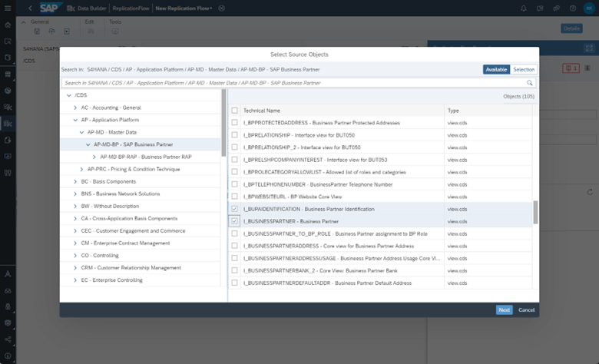Screen dimensions: 599x364
Task: Select the New Replication Flow tab
Action: click(x=184, y=8)
